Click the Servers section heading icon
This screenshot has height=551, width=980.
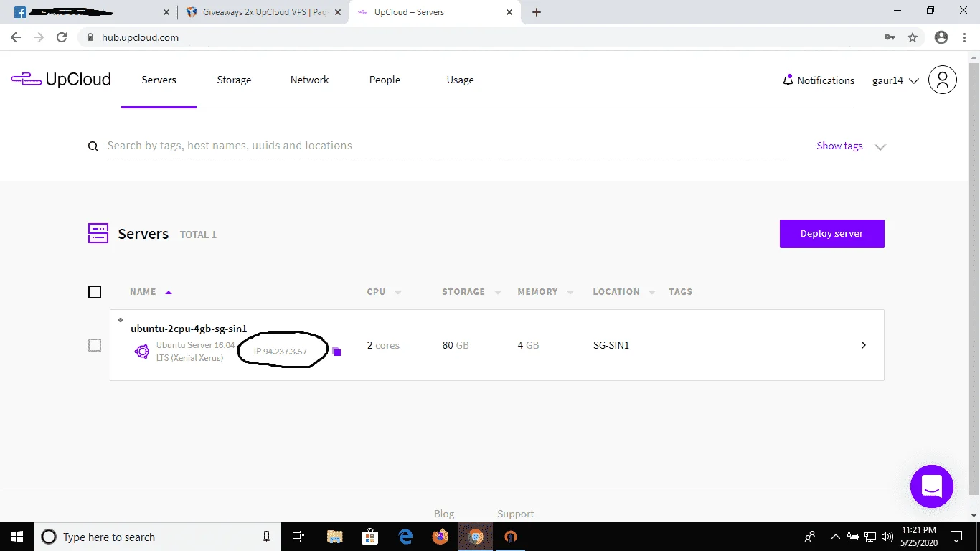coord(98,233)
